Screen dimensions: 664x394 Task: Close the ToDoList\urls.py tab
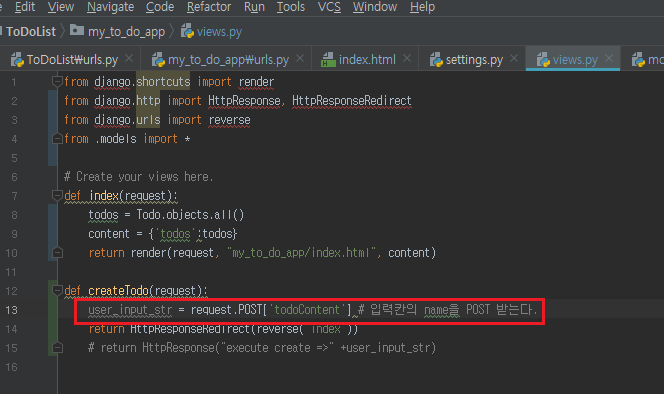(129, 58)
